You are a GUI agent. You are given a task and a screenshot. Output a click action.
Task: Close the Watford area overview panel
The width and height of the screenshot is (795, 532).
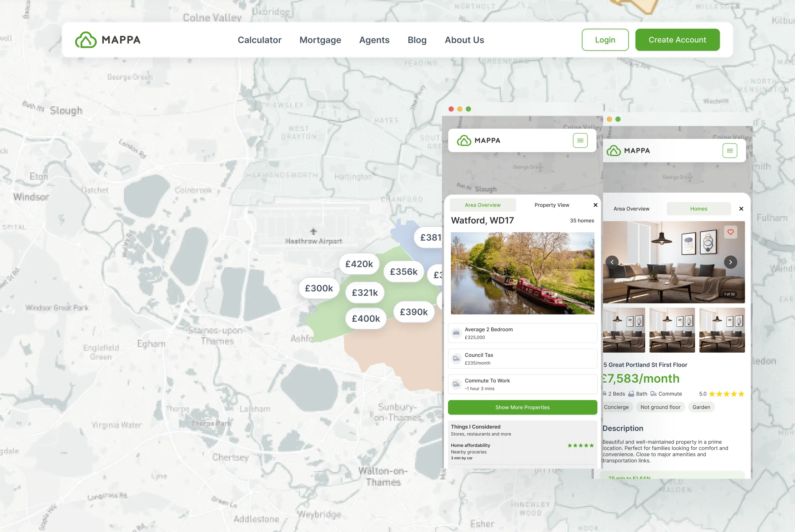(x=595, y=205)
